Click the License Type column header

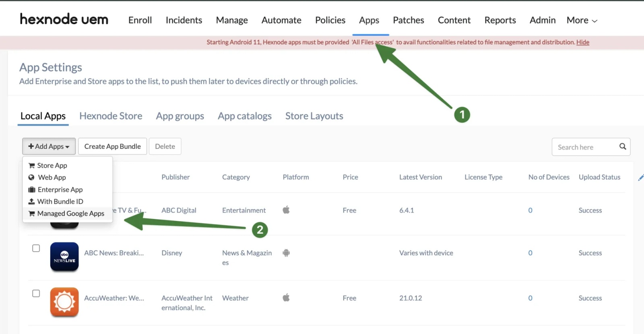pos(483,177)
